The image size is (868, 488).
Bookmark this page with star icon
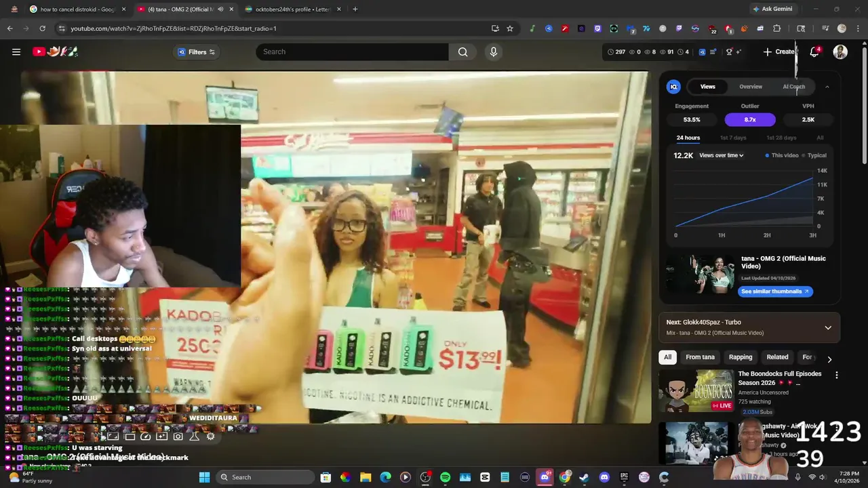click(510, 28)
